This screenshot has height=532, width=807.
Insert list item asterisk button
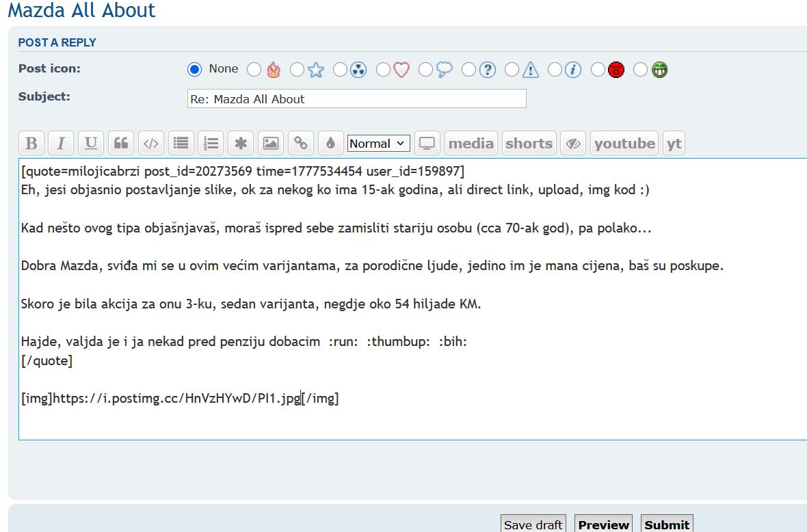point(240,143)
